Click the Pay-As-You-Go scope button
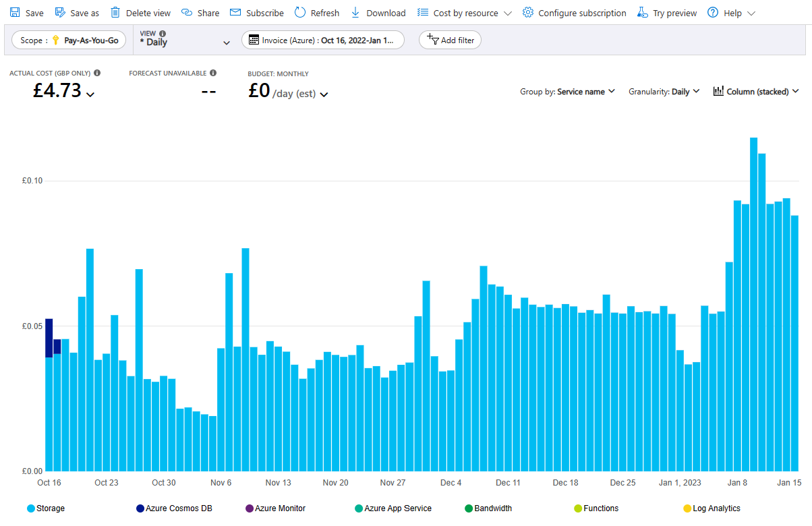 (69, 40)
